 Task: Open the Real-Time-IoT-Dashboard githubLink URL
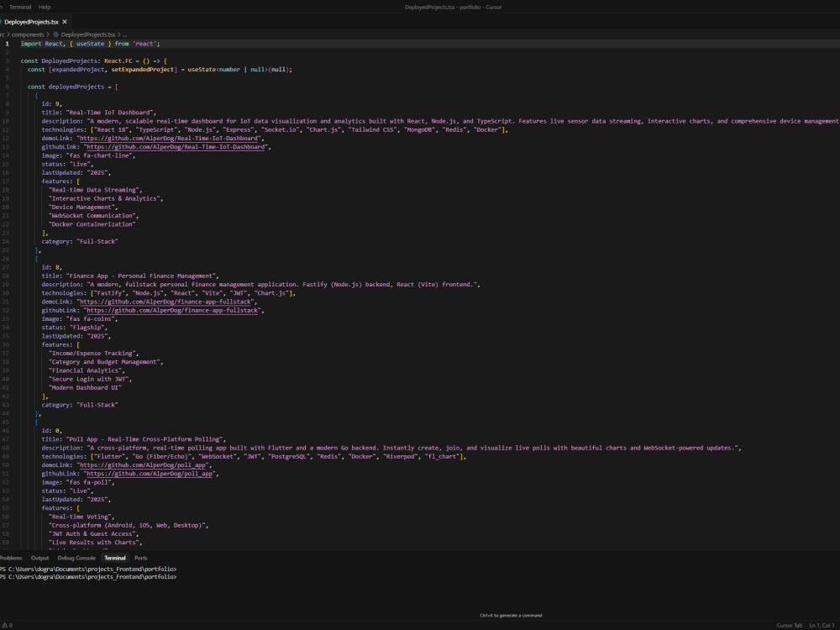(176, 147)
